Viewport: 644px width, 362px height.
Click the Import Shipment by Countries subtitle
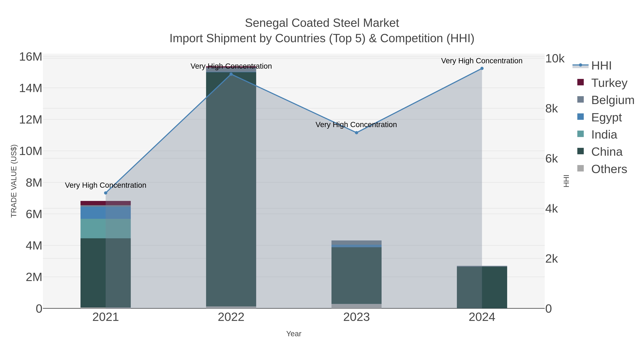point(322,38)
